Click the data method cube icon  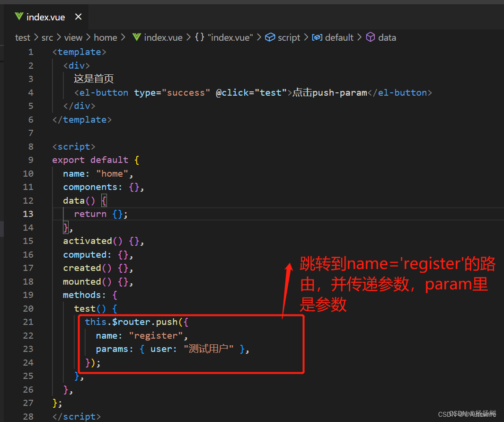pyautogui.click(x=370, y=37)
